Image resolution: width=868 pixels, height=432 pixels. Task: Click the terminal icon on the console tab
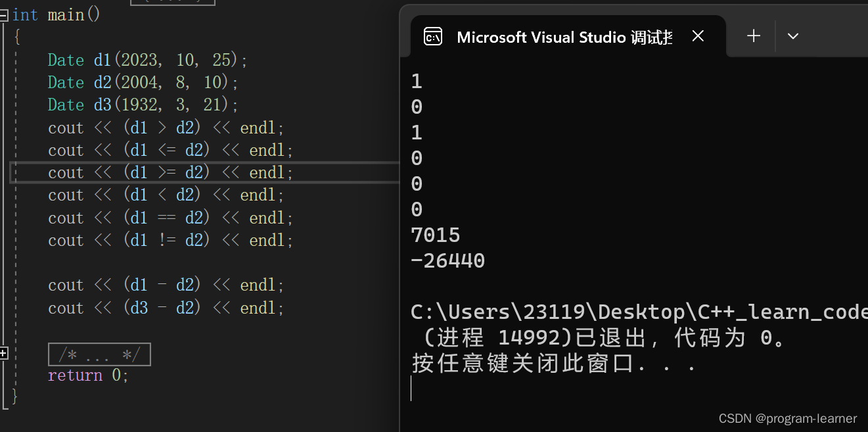coord(432,37)
